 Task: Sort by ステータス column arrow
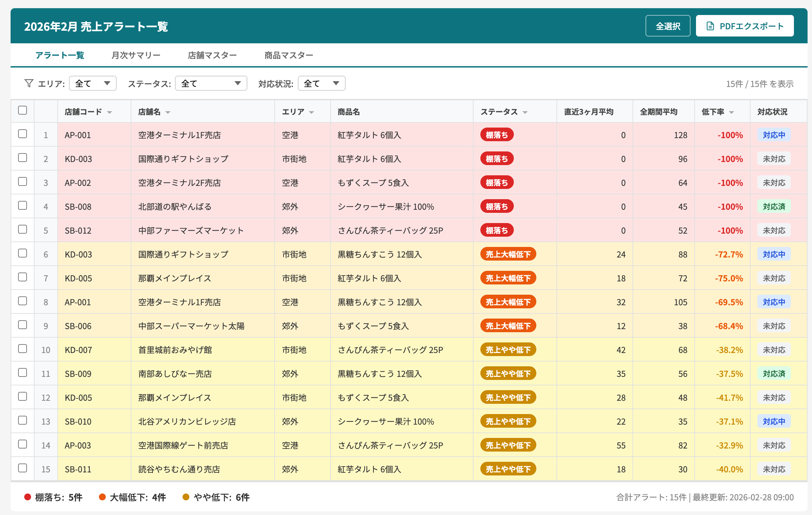coord(525,112)
